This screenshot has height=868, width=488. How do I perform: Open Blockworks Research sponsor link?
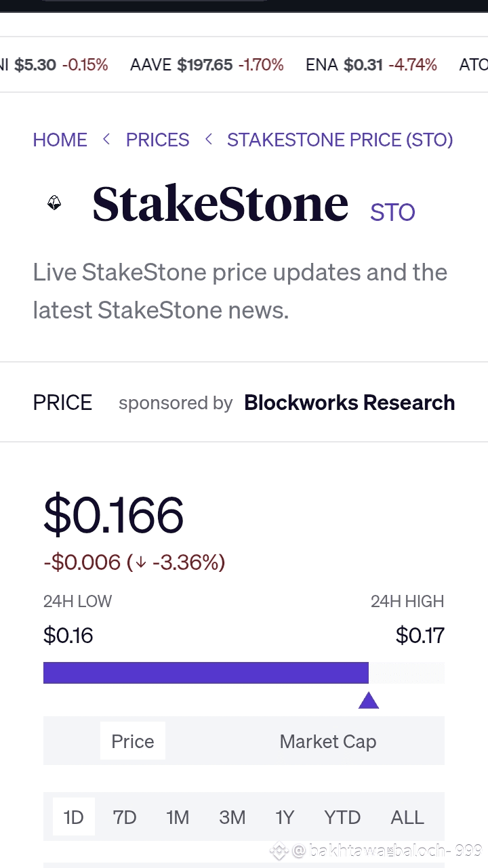pos(349,402)
